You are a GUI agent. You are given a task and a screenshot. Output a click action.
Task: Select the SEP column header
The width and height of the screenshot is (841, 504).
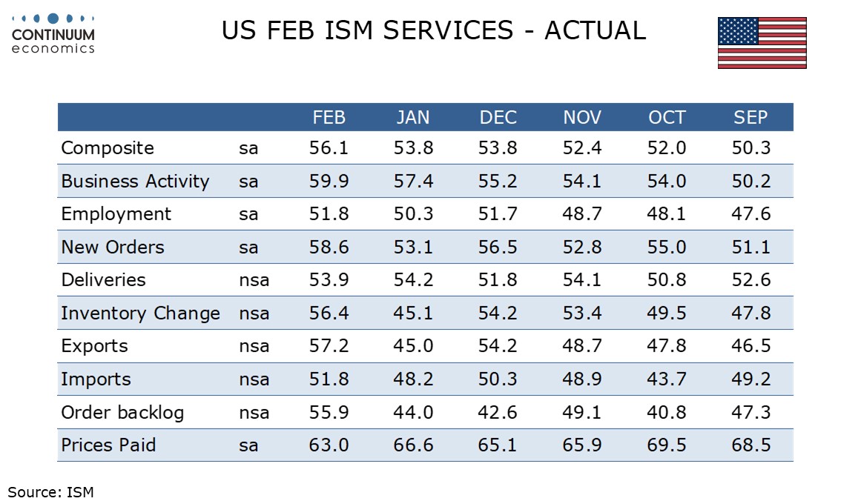(x=751, y=118)
